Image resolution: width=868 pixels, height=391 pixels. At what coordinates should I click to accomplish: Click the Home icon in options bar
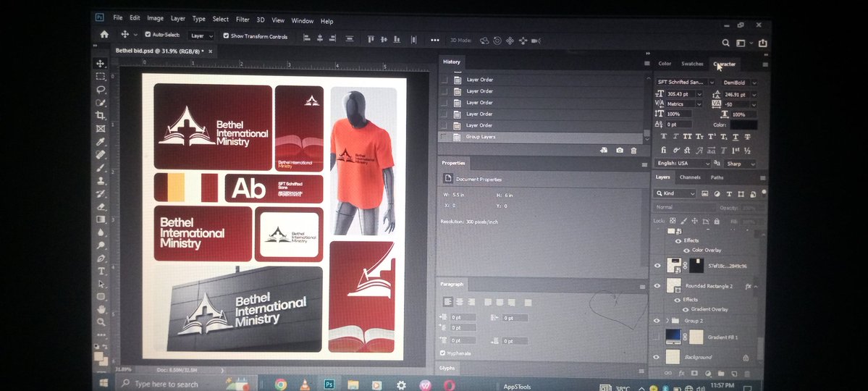click(104, 34)
